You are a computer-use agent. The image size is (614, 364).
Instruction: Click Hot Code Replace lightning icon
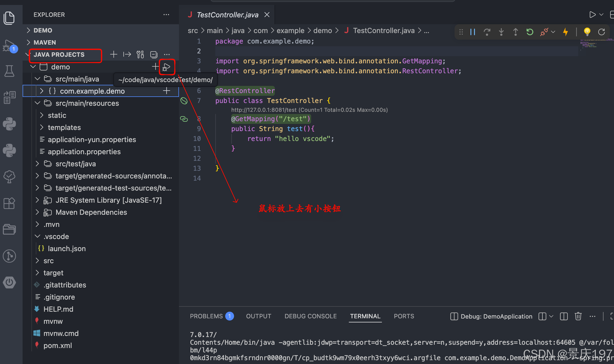click(566, 32)
